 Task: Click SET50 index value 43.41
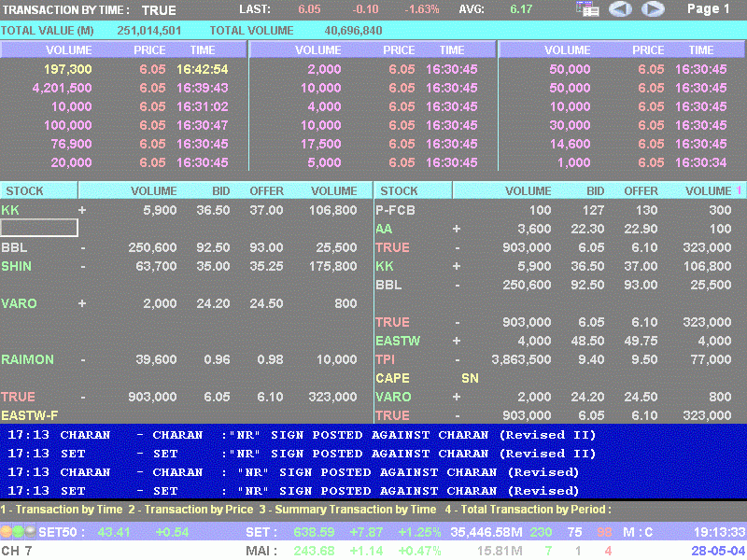click(113, 532)
